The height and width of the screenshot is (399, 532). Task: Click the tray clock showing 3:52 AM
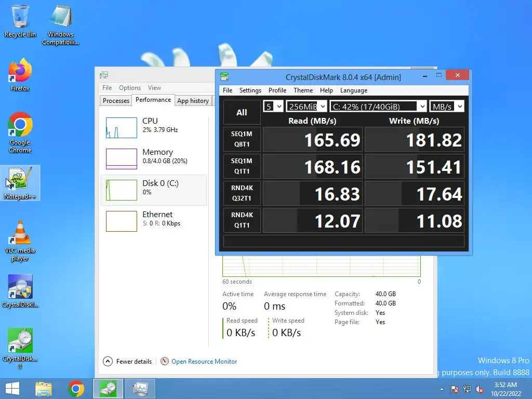coord(506,389)
